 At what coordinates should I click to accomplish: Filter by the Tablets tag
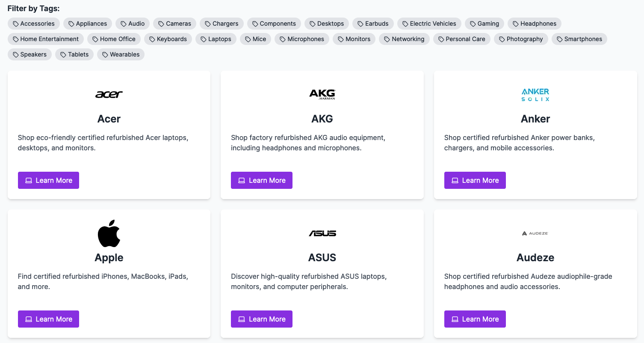(x=74, y=54)
